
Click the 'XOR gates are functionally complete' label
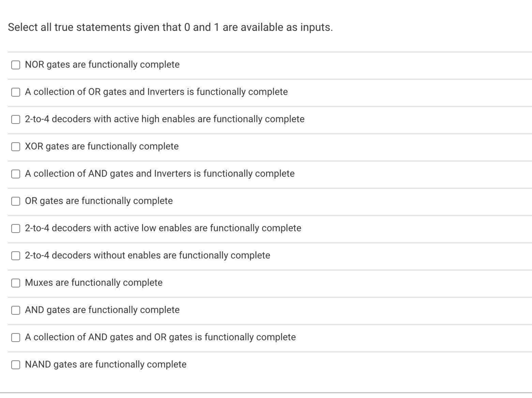point(102,146)
